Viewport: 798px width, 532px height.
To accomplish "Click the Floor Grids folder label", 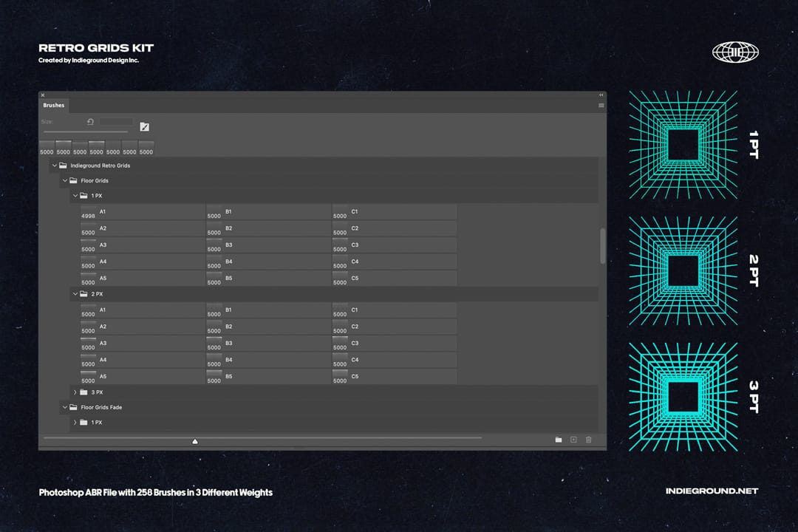I will pyautogui.click(x=95, y=181).
